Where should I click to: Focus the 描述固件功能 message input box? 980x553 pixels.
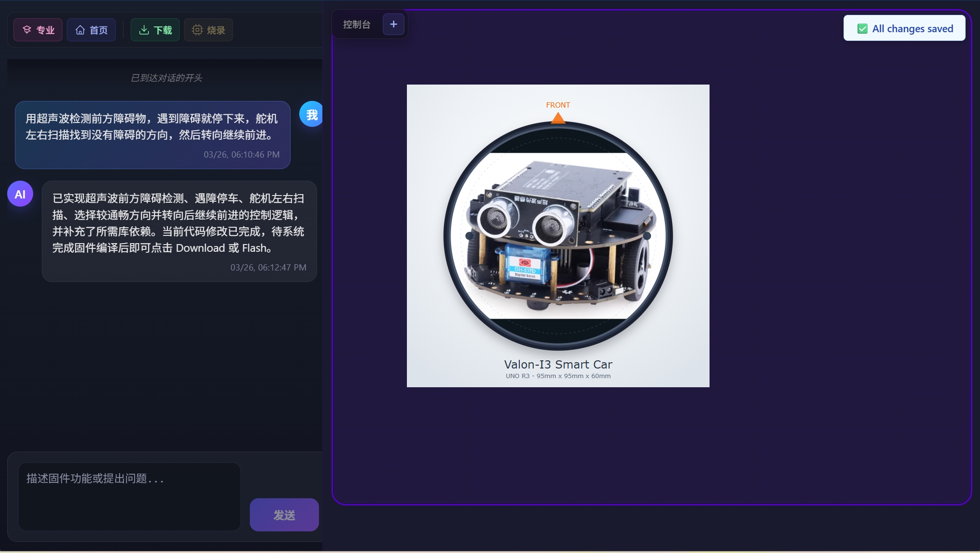tap(129, 496)
